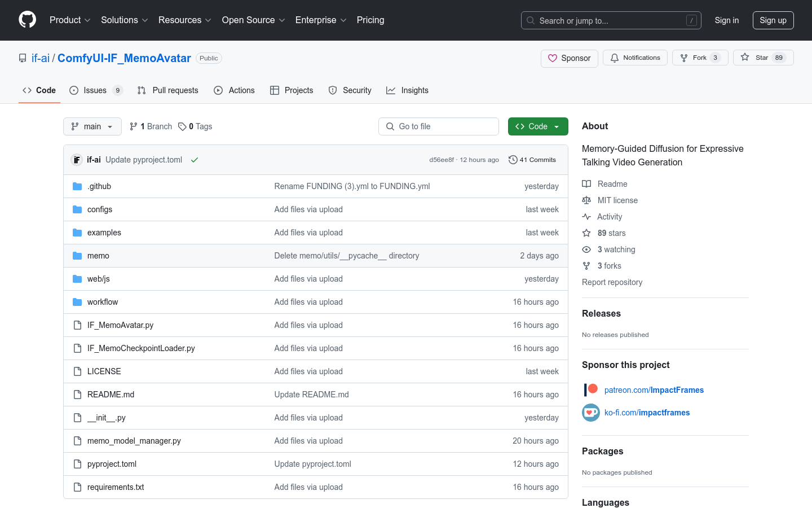Click the Search or jump to field
This screenshot has width=812, height=508.
click(x=611, y=20)
